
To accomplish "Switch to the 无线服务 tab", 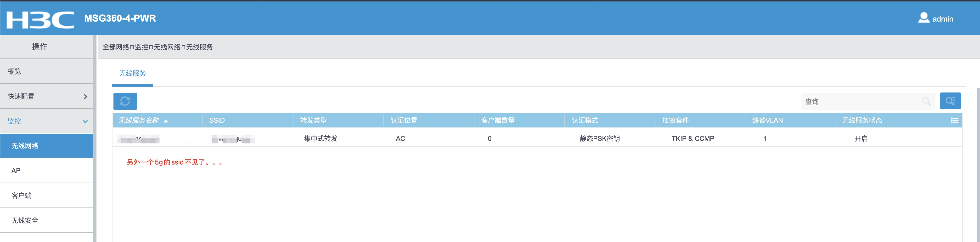I will tap(132, 74).
